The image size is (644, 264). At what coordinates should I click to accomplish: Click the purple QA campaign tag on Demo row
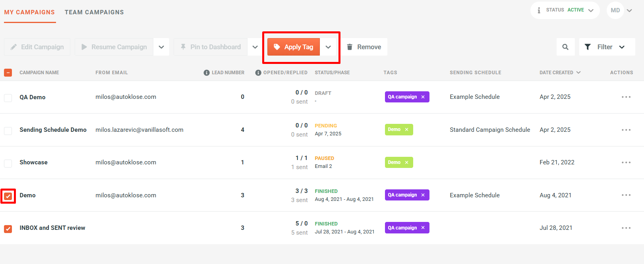[402, 195]
